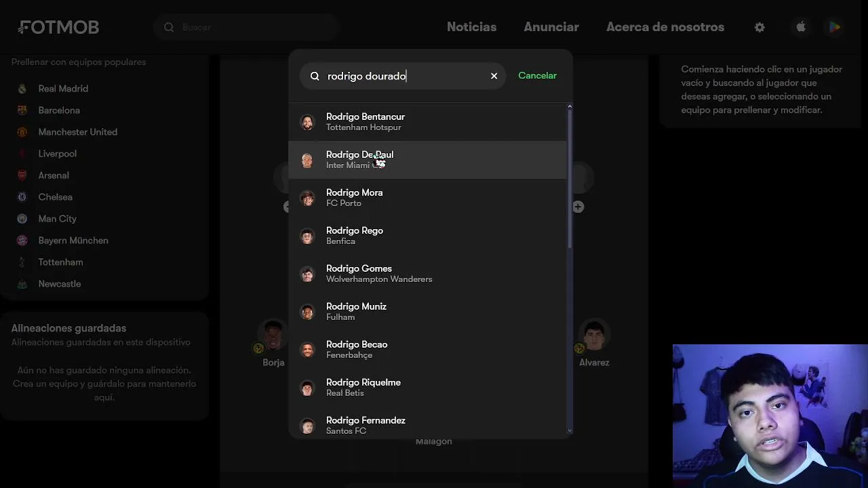Click the Chelsea crest icon
The height and width of the screenshot is (488, 868).
coord(22,197)
